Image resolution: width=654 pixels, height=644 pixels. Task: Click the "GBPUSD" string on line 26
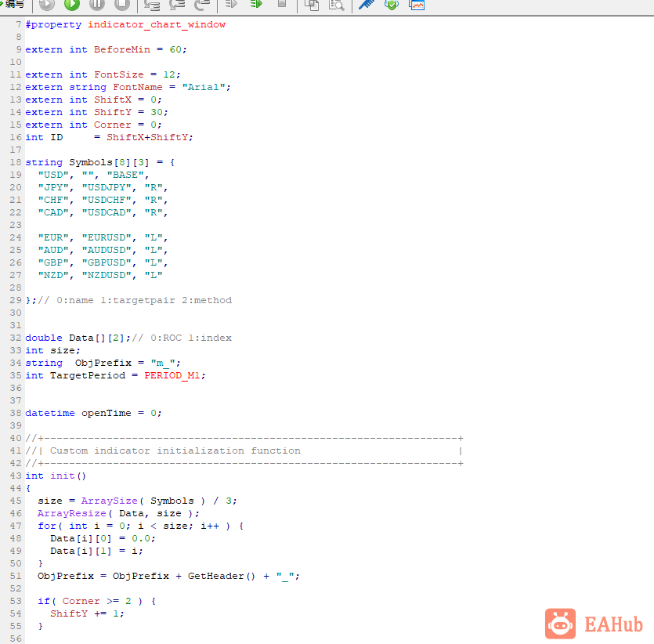pos(107,262)
